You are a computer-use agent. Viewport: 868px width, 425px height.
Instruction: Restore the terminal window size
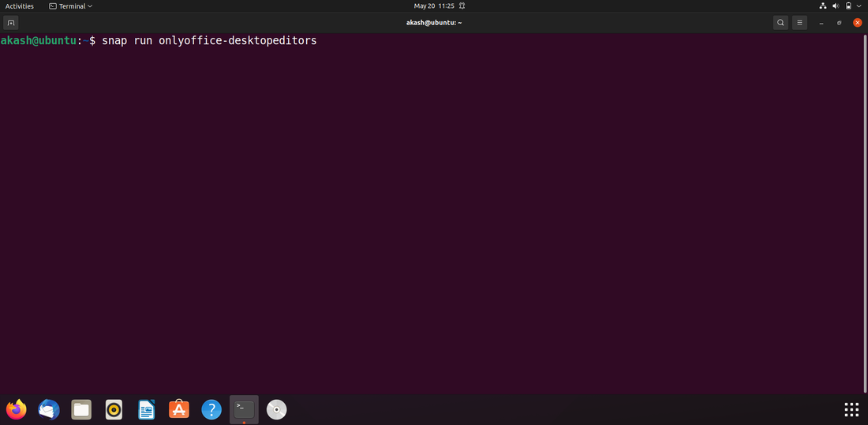point(840,23)
